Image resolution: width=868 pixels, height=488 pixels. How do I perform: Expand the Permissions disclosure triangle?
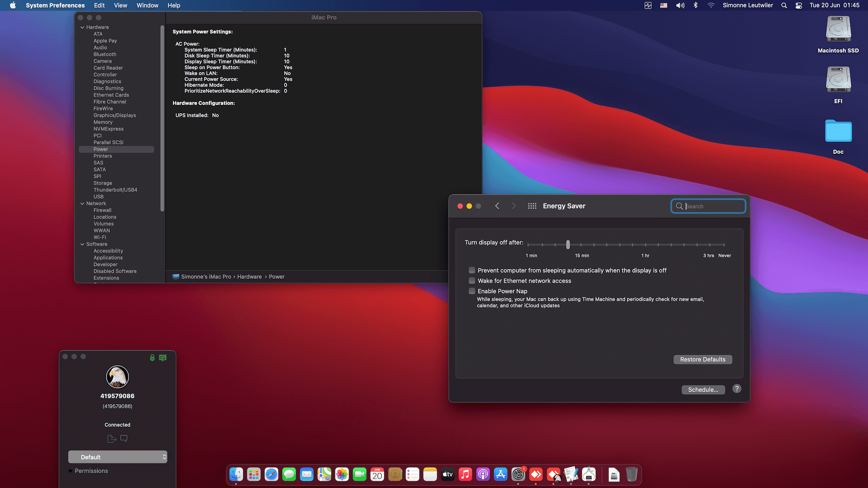pyautogui.click(x=71, y=471)
